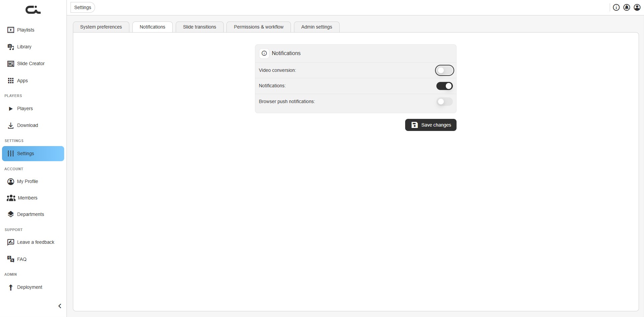Screen dimensions: 644x317
Task: Select the Notifications tab
Action: (153, 27)
